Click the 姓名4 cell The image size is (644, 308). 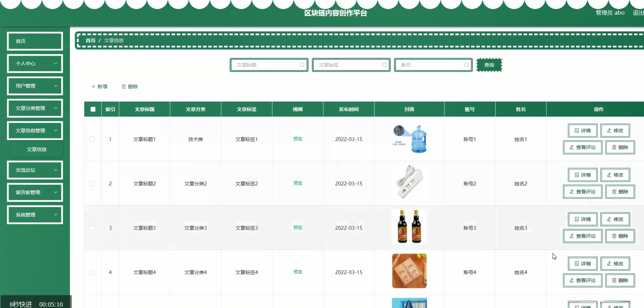(521, 272)
